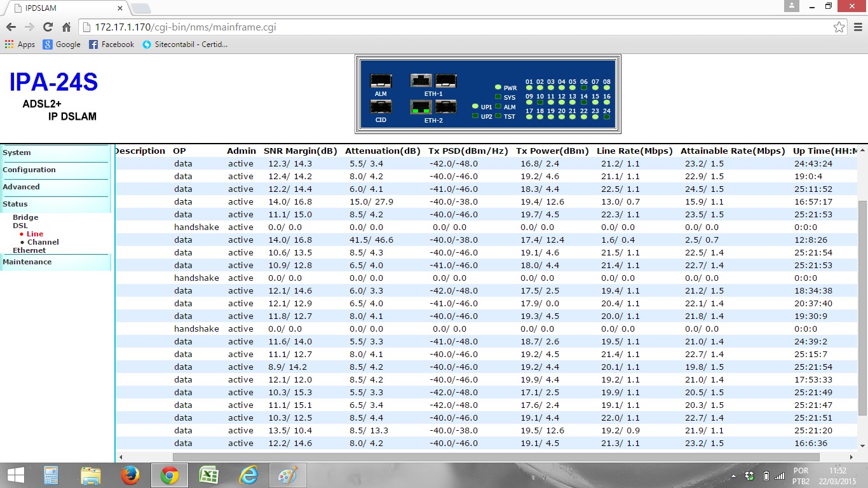Open the Channel status page
The image size is (868, 488).
43,242
